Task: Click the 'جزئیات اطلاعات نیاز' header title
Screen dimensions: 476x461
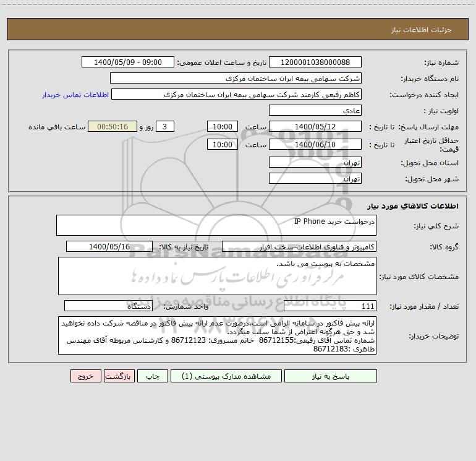Action: (422, 30)
